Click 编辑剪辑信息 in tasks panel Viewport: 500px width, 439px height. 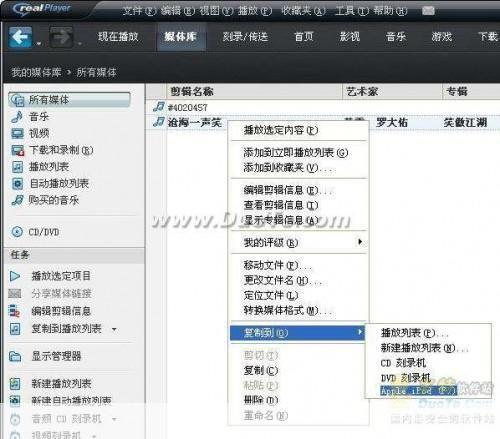coord(61,311)
